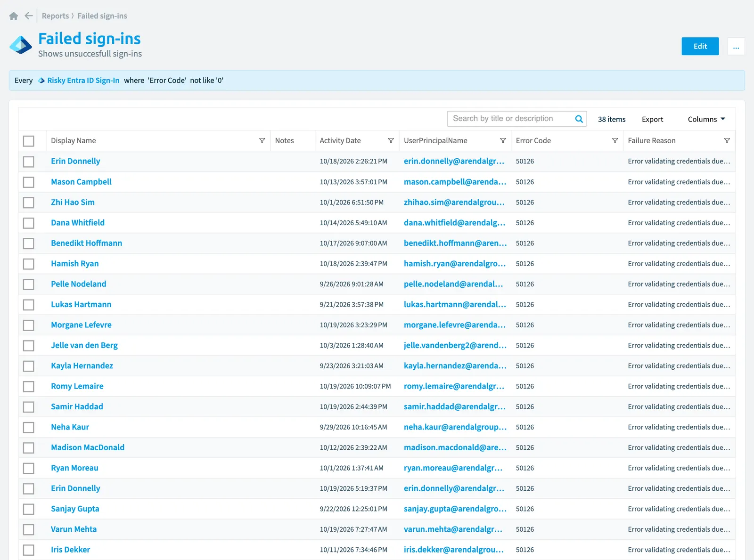754x560 pixels.
Task: Open Varun Mehta's display name link
Action: pyautogui.click(x=74, y=529)
